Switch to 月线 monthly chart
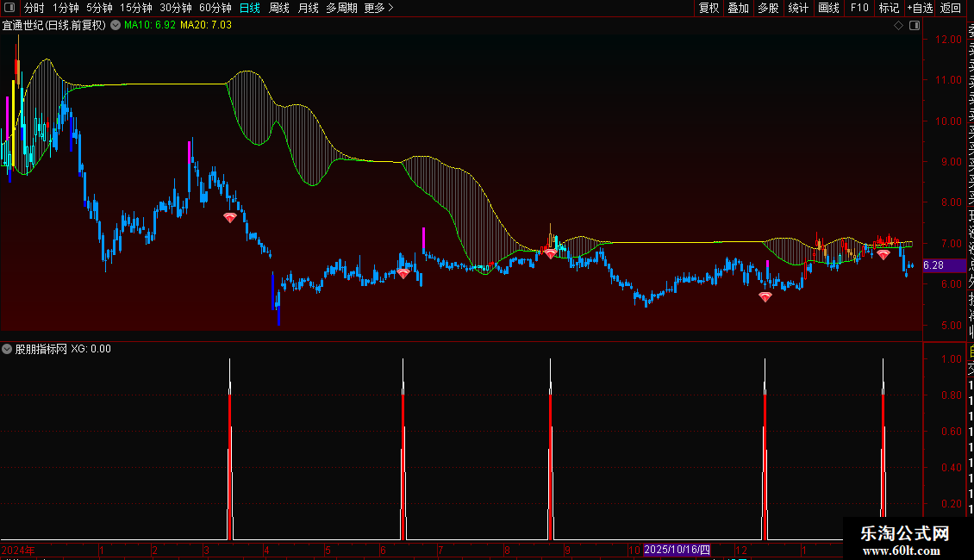Viewport: 974px width, 560px height. point(308,8)
